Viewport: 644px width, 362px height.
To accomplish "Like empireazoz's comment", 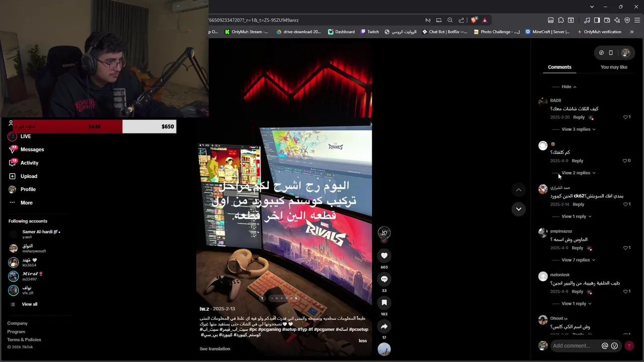I will pyautogui.click(x=626, y=248).
